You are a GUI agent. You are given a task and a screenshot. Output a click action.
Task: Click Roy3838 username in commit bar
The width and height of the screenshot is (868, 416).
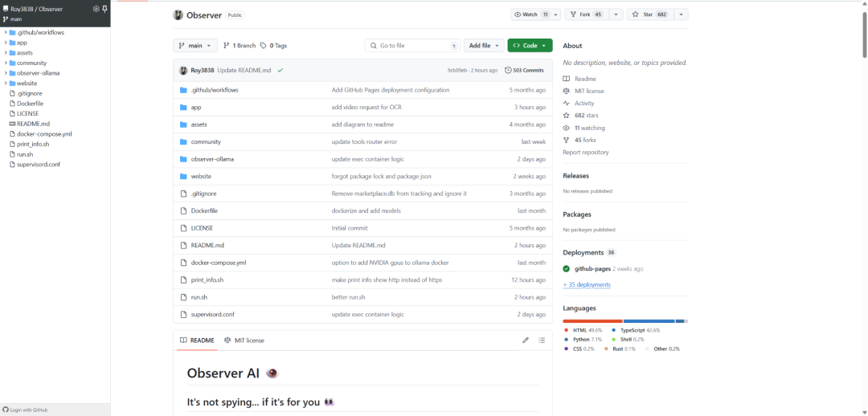click(203, 70)
